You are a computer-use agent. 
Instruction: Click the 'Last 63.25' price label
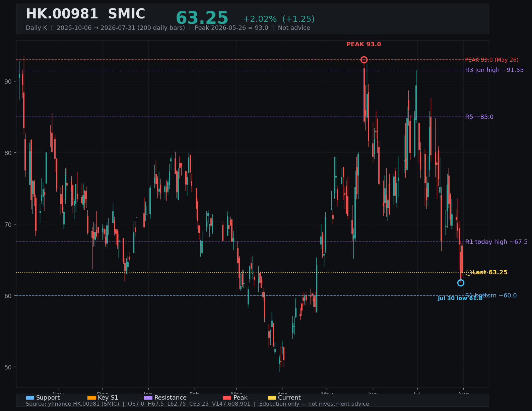pos(490,273)
